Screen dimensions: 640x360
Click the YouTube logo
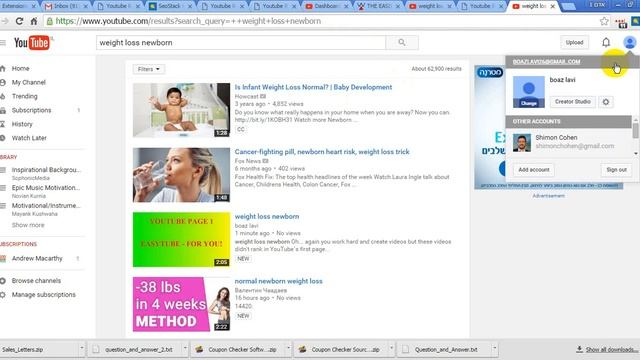[31, 42]
